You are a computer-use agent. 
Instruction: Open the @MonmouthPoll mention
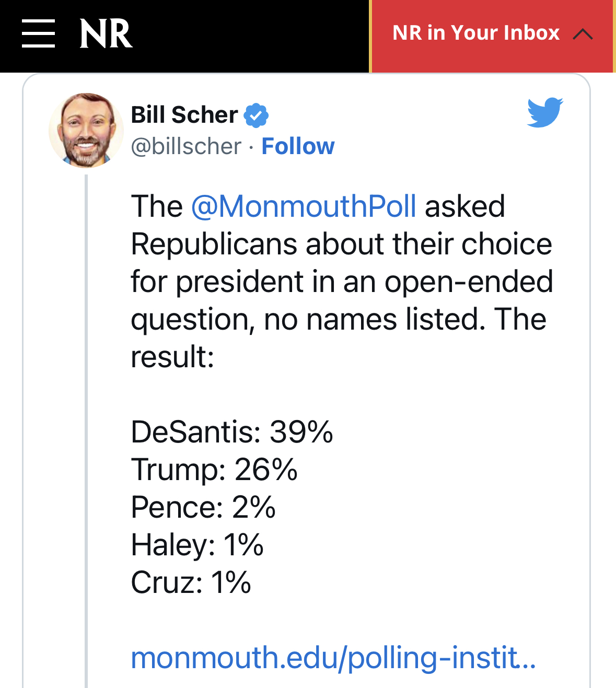coord(304,206)
